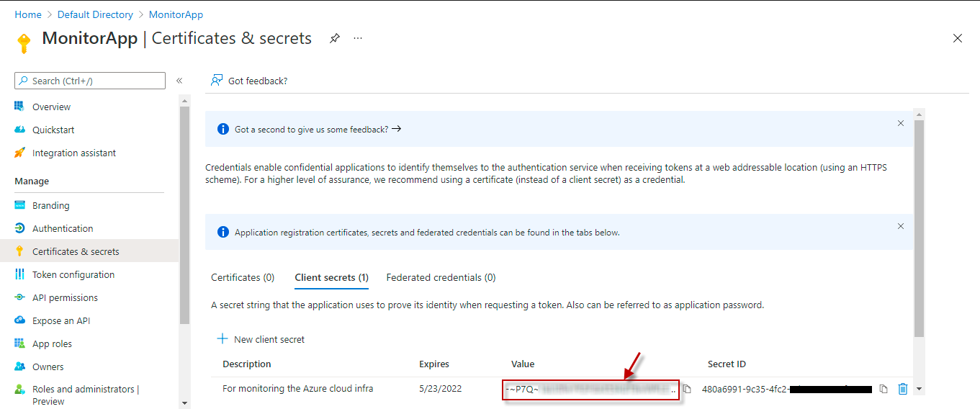This screenshot has width=980, height=409.
Task: Click the Owners icon in sidebar
Action: [x=19, y=367]
